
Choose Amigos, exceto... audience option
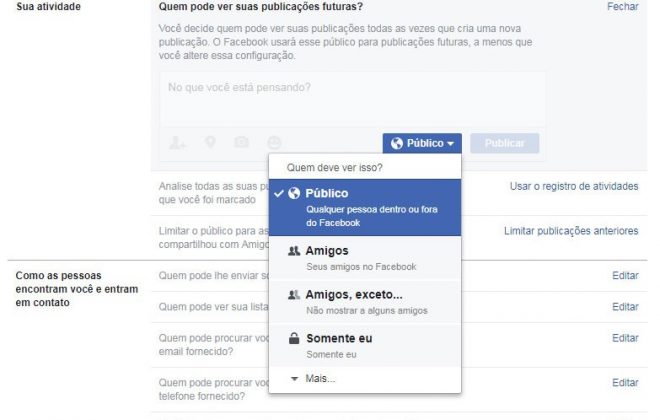(x=365, y=302)
